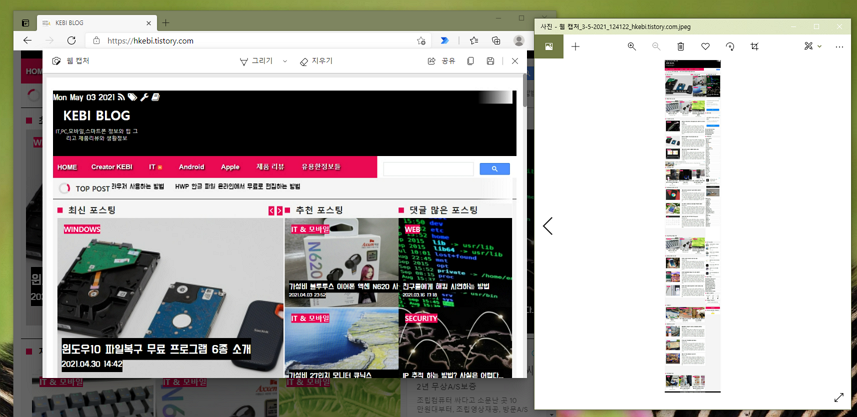Click the KEBI BLOG title link

pyautogui.click(x=97, y=116)
